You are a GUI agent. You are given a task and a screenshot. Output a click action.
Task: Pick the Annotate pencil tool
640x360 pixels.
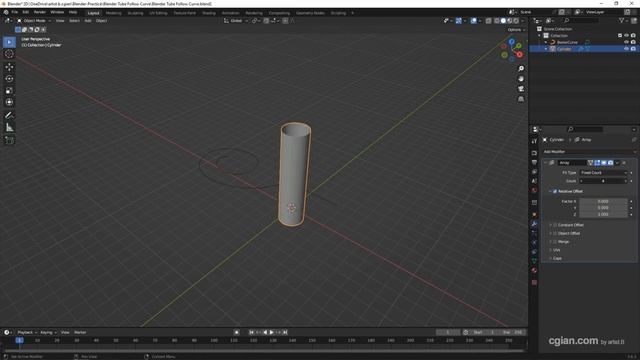point(9,116)
